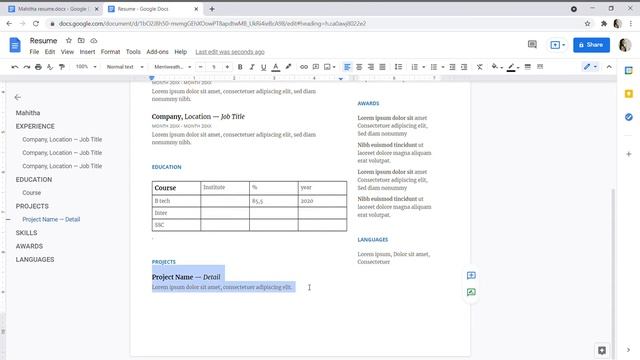The image size is (640, 360).
Task: Click Decrease indent icon
Action: point(452,67)
